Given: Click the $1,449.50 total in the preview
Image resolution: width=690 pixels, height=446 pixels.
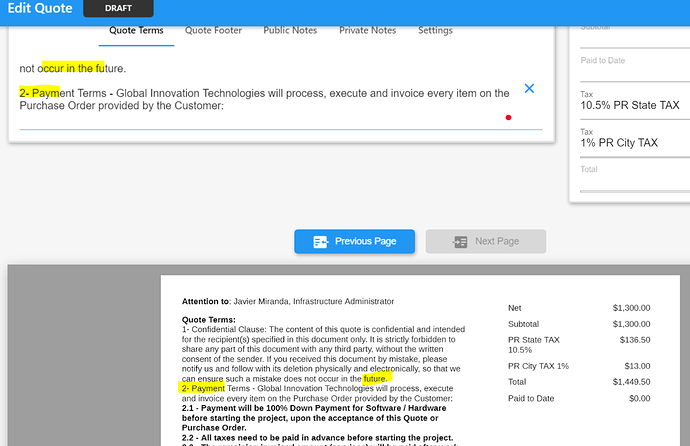Looking at the screenshot, I should (x=631, y=382).
